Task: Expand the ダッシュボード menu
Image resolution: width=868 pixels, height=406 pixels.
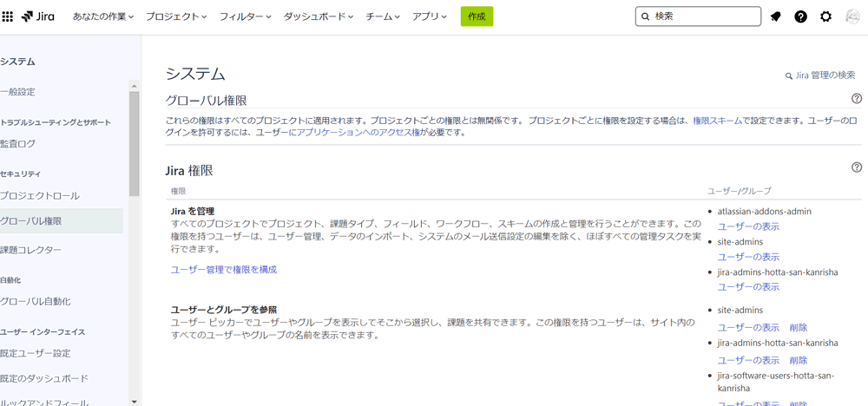Action: (x=319, y=16)
